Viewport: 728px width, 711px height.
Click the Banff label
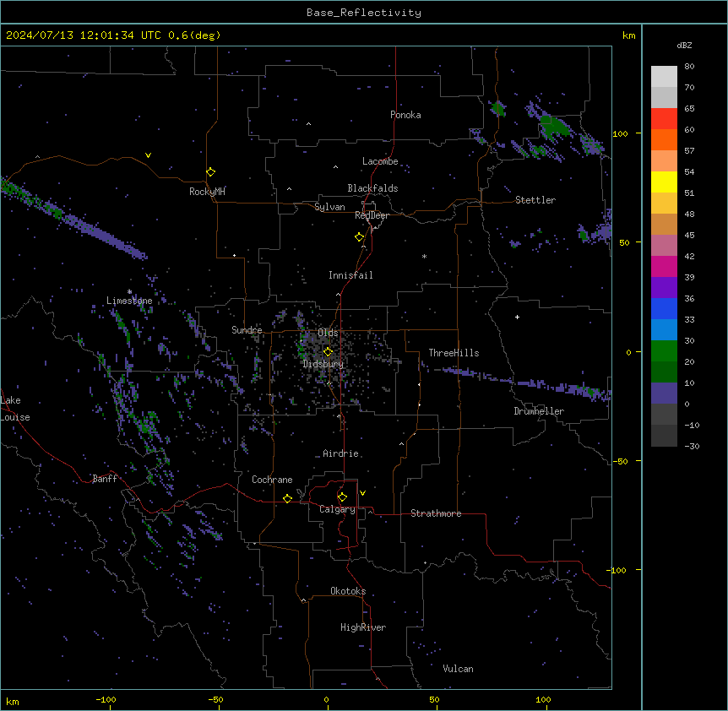105,479
